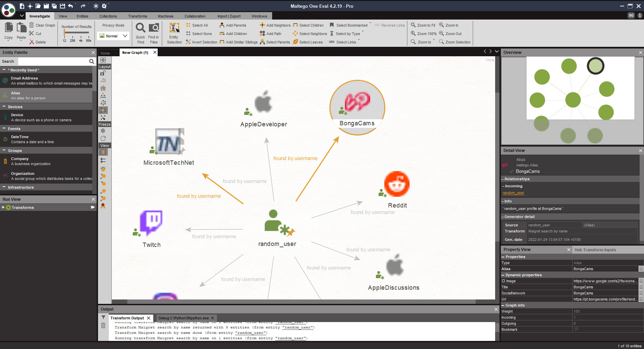
Task: Collapse Dynamic properties section
Action: tap(503, 275)
